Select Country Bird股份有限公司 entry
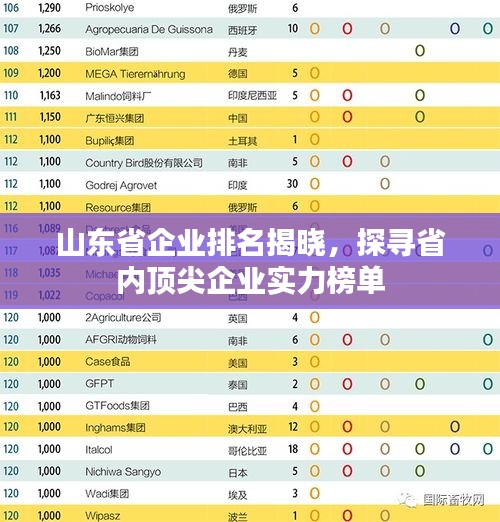This screenshot has width=500, height=522. coord(144,163)
